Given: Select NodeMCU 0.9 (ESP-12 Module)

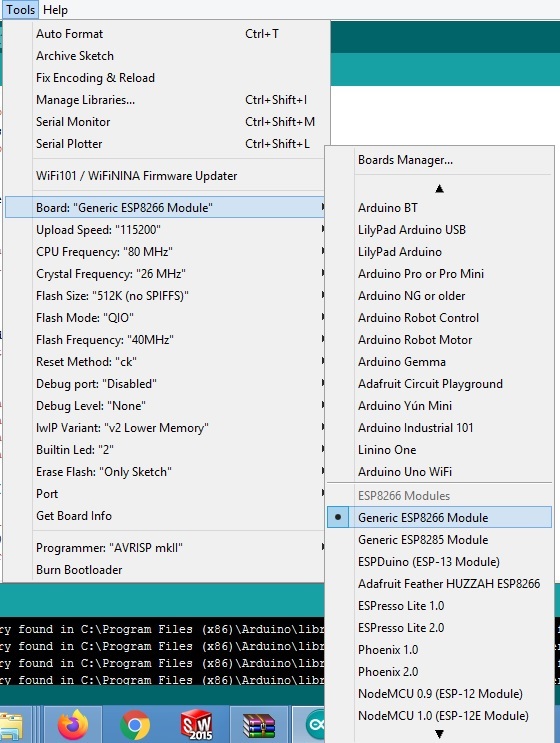Looking at the screenshot, I should [439, 694].
